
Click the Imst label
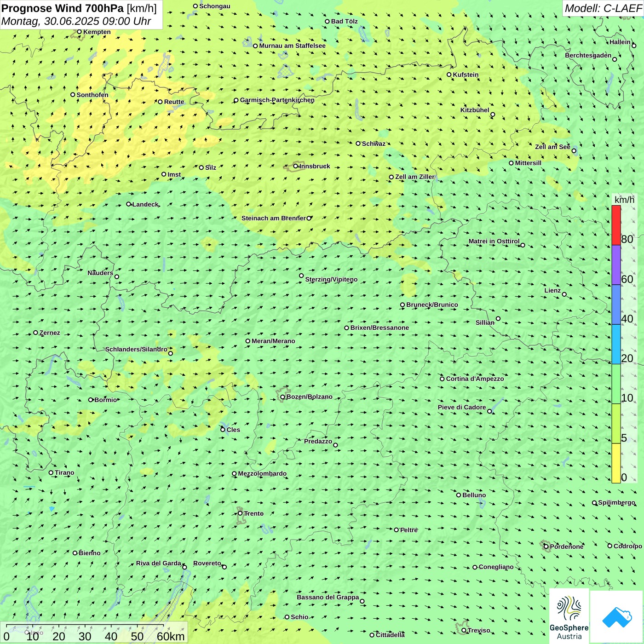(174, 174)
